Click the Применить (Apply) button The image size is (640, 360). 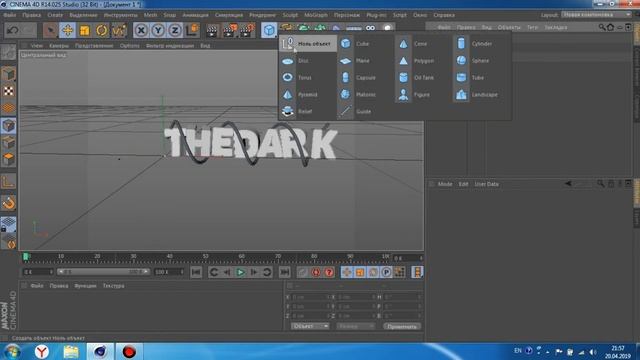click(402, 326)
